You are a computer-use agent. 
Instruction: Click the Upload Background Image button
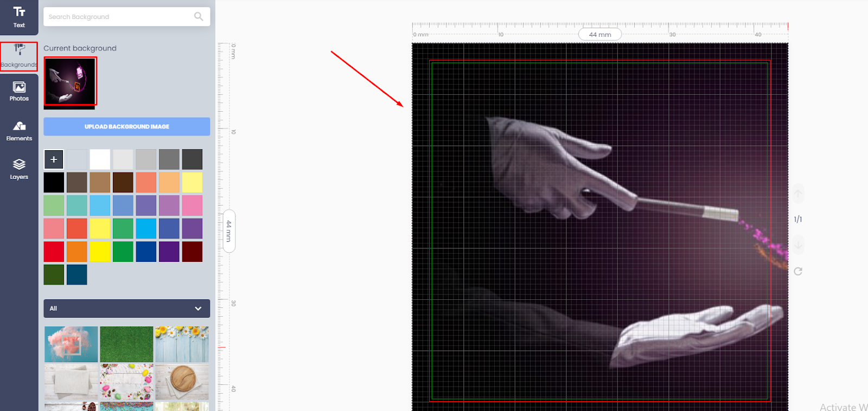pos(126,126)
